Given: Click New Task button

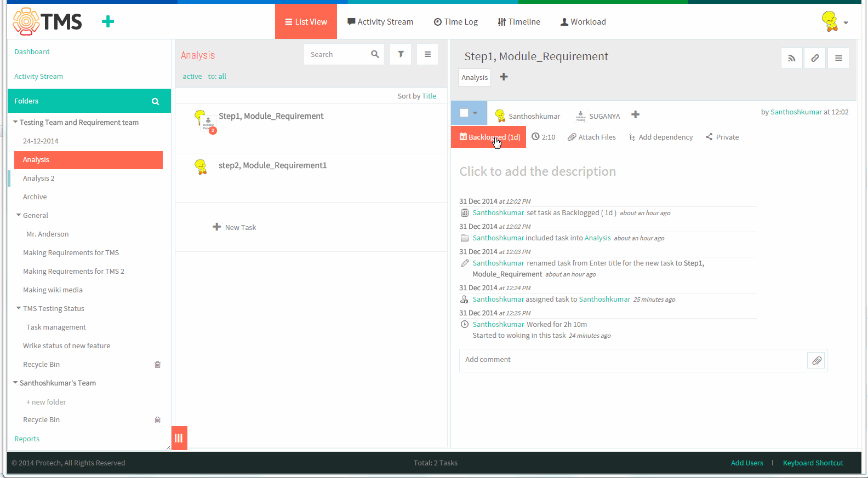Looking at the screenshot, I should pyautogui.click(x=235, y=227).
